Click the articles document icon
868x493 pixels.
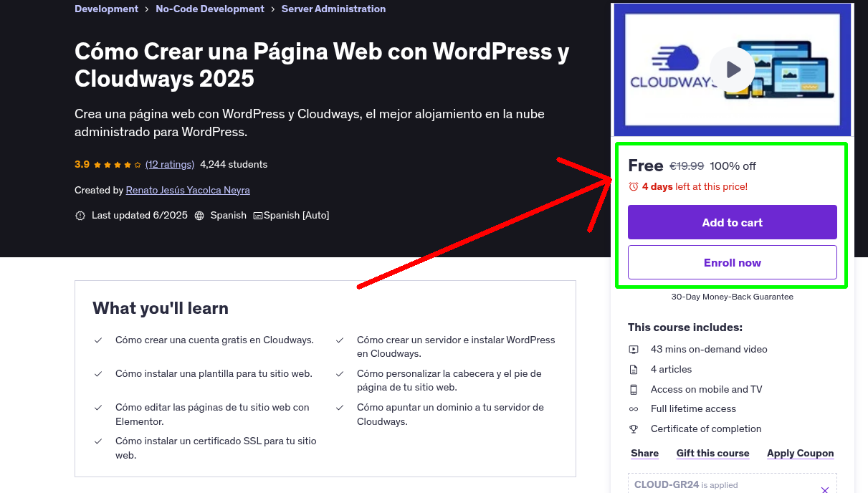pyautogui.click(x=634, y=370)
